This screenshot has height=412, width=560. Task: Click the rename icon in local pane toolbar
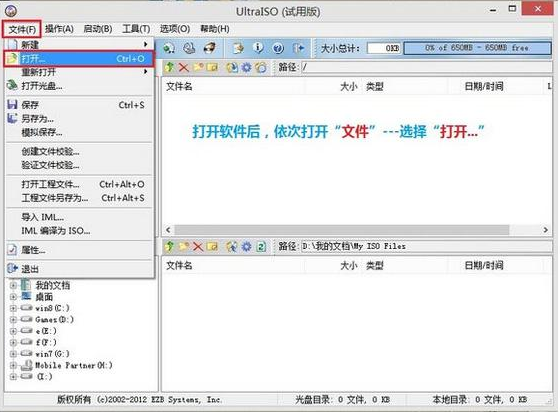212,246
